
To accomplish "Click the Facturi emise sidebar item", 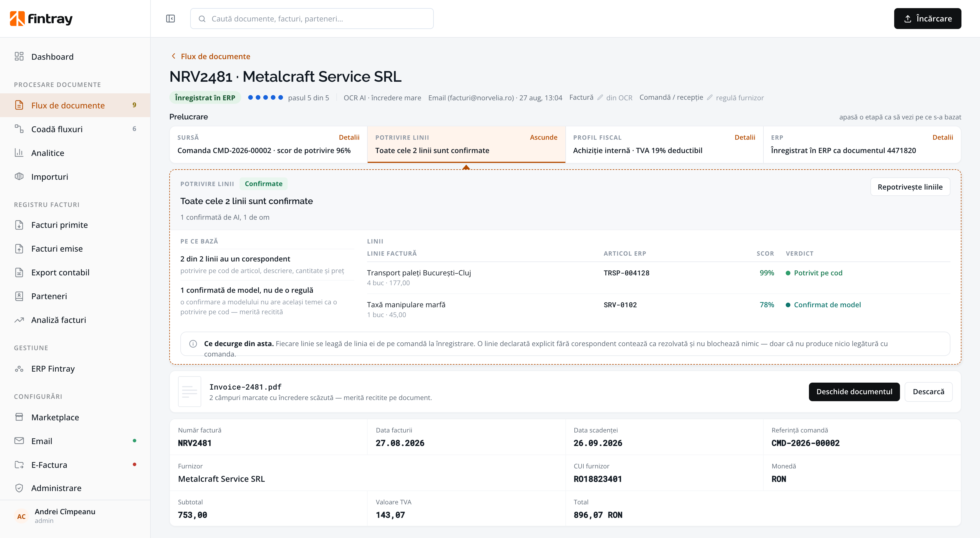I will click(x=75, y=249).
